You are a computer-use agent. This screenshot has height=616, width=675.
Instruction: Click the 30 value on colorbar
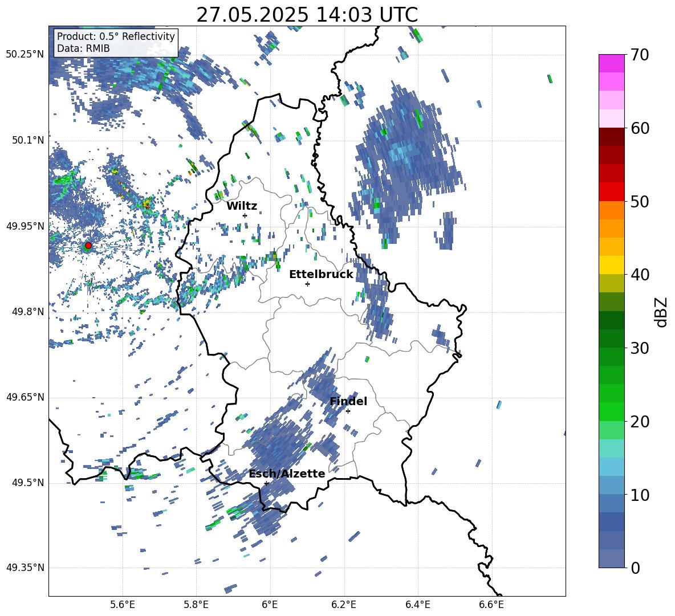[640, 348]
